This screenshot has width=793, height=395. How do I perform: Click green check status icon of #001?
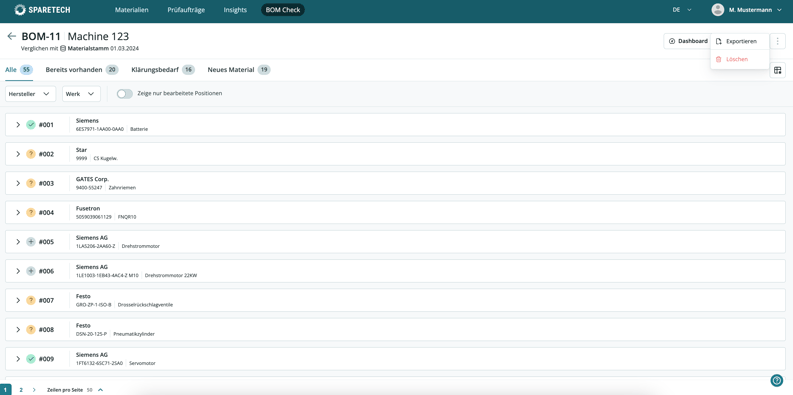31,124
